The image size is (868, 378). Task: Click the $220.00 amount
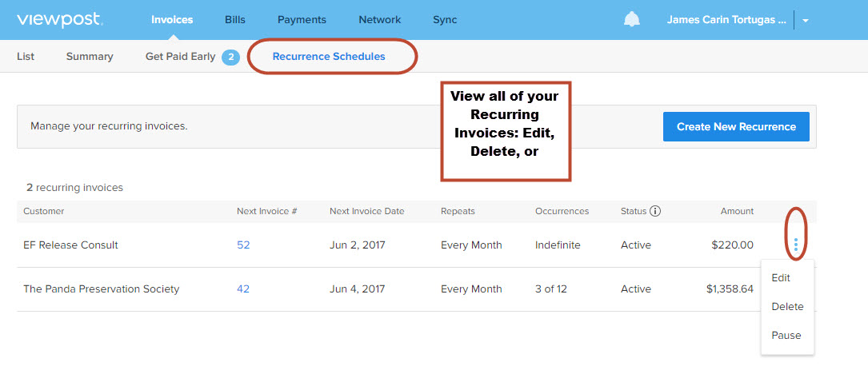732,245
